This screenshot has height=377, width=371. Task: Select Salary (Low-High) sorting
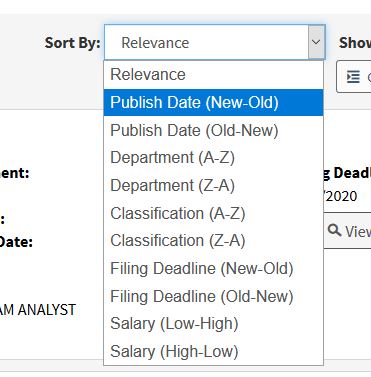click(213, 324)
